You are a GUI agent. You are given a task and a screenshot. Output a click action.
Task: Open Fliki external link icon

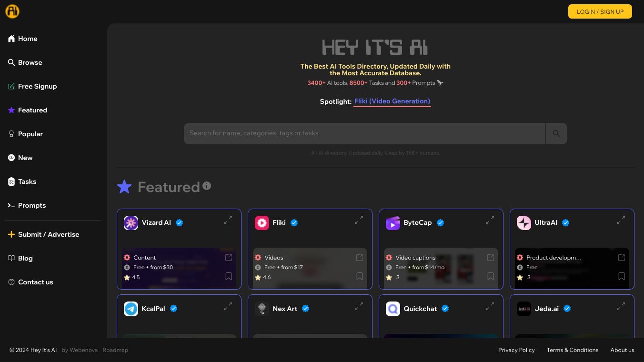pos(360,258)
